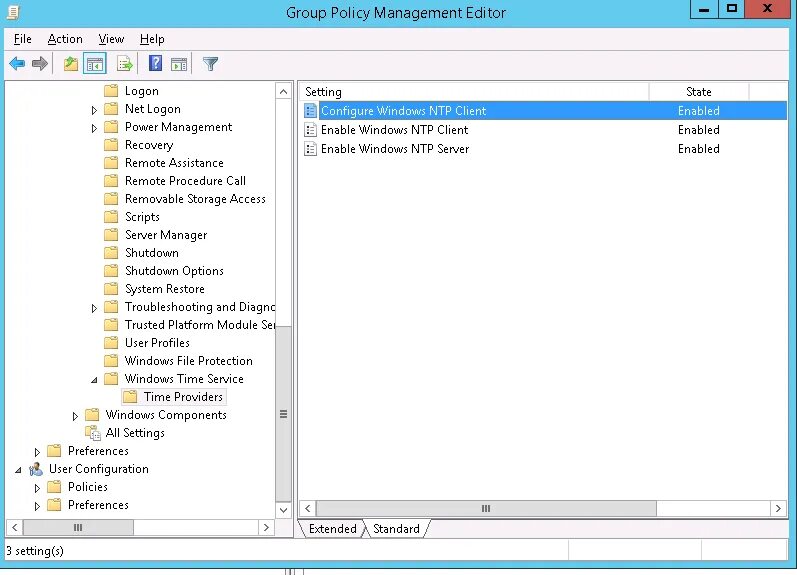Select the Remote Assistance folder
The height and width of the screenshot is (575, 797).
point(174,163)
